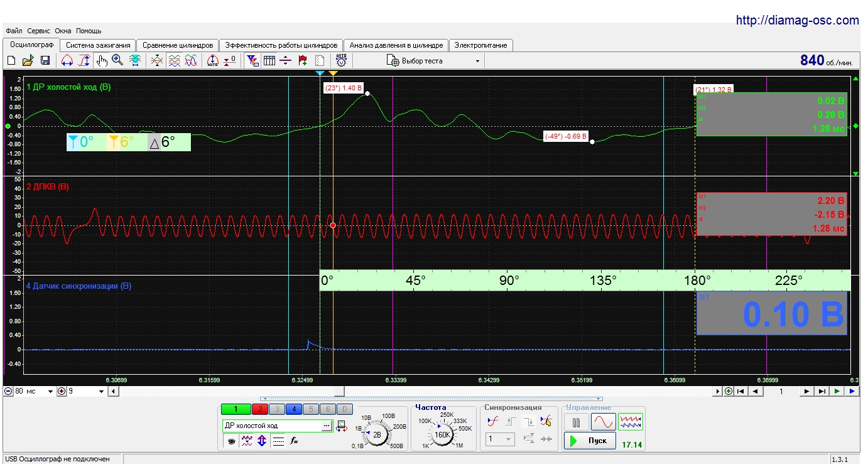Toggle the marker filter funnel icon

[x=252, y=61]
